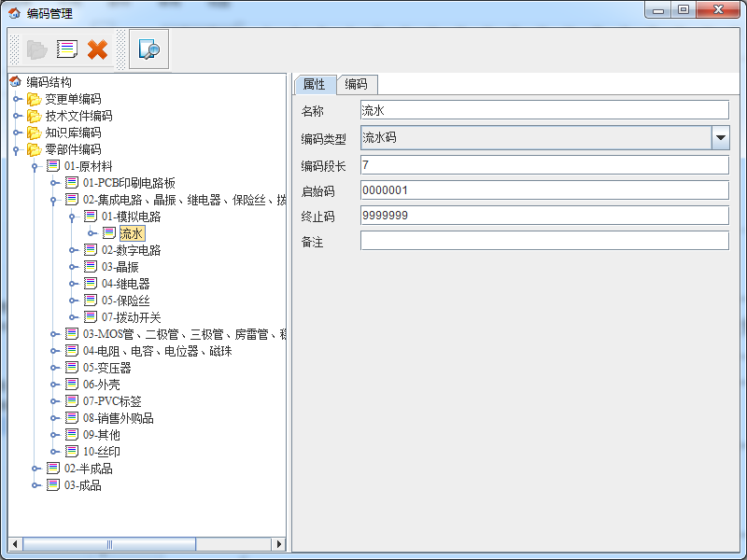
Task: Click the tree scrollbar's right arrow
Action: (x=278, y=544)
